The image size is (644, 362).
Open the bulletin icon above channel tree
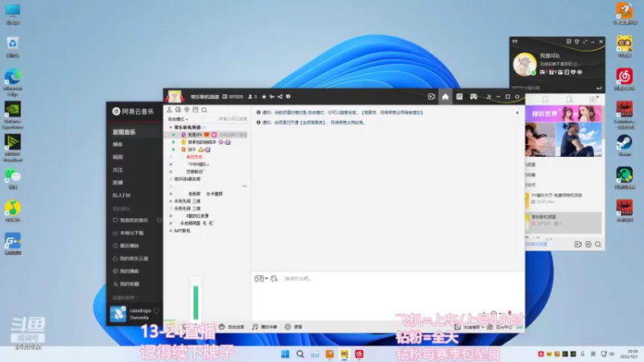point(196,110)
